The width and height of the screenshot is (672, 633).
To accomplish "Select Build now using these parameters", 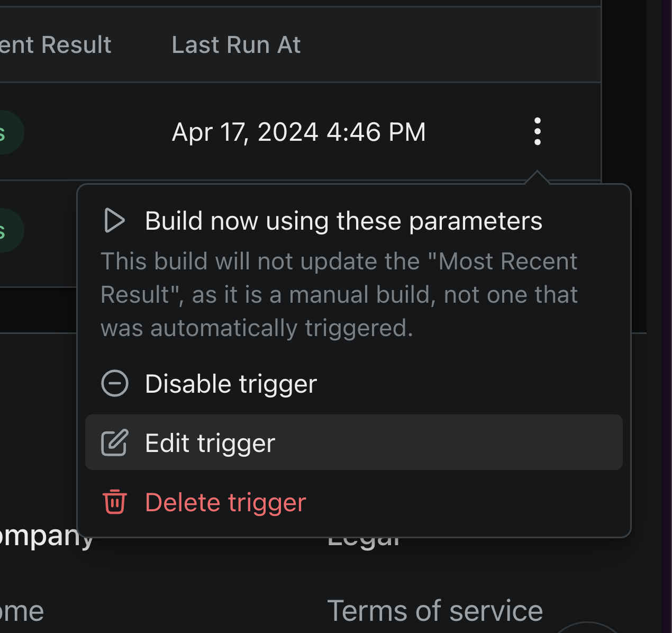I will click(343, 221).
